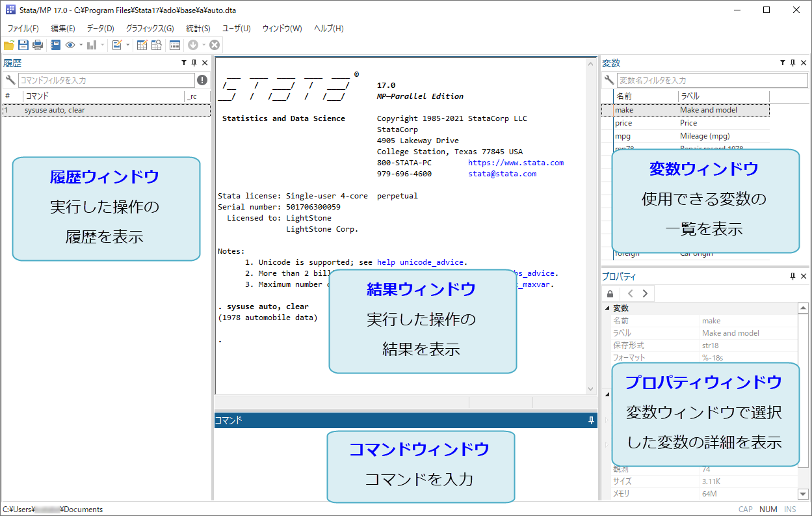The width and height of the screenshot is (812, 516).
Task: Expand the Viewer dropdown arrow
Action: [x=81, y=45]
